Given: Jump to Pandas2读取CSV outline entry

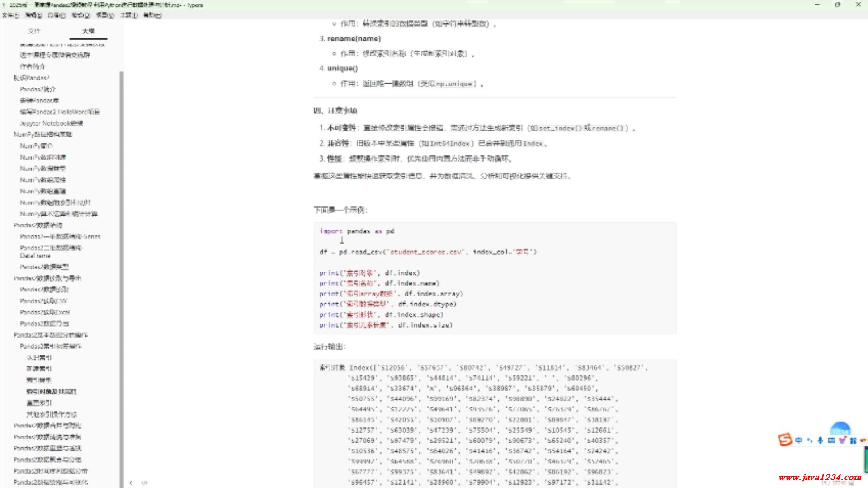Looking at the screenshot, I should [43, 301].
